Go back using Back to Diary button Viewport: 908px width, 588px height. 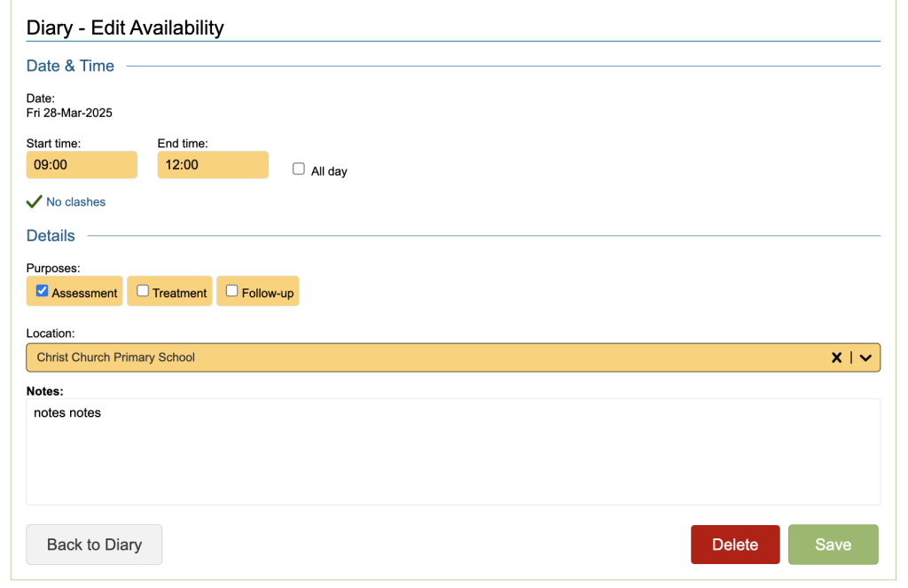(94, 545)
